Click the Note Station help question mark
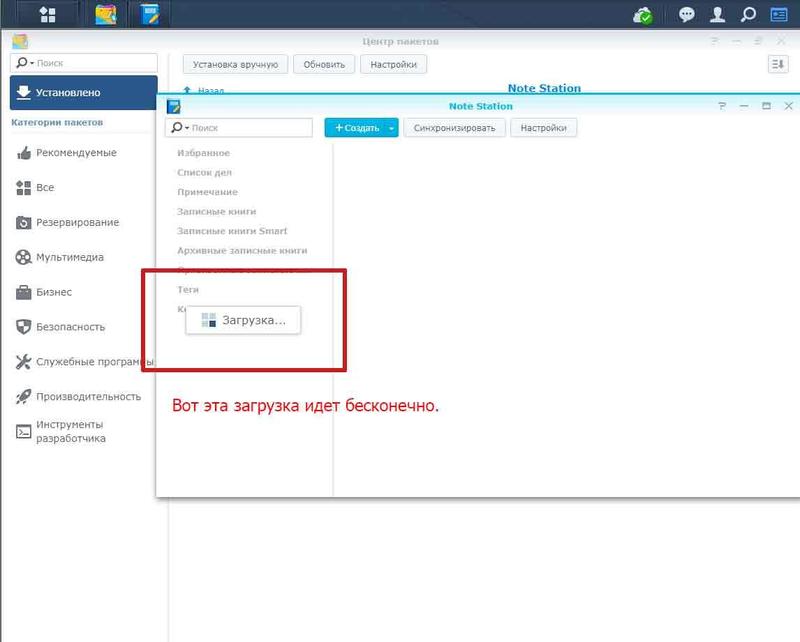 click(x=721, y=106)
